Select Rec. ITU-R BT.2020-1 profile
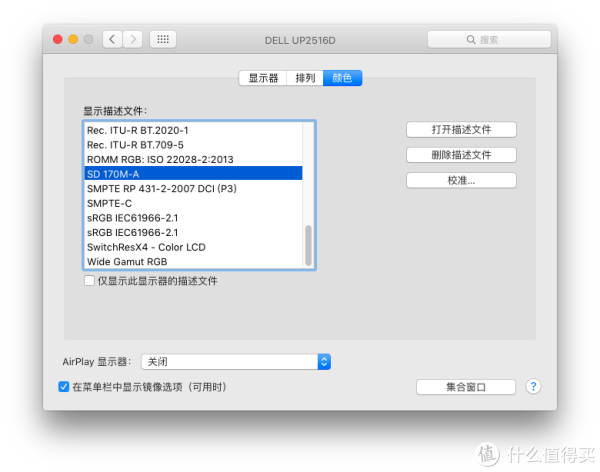Image resolution: width=600 pixels, height=472 pixels. click(193, 131)
